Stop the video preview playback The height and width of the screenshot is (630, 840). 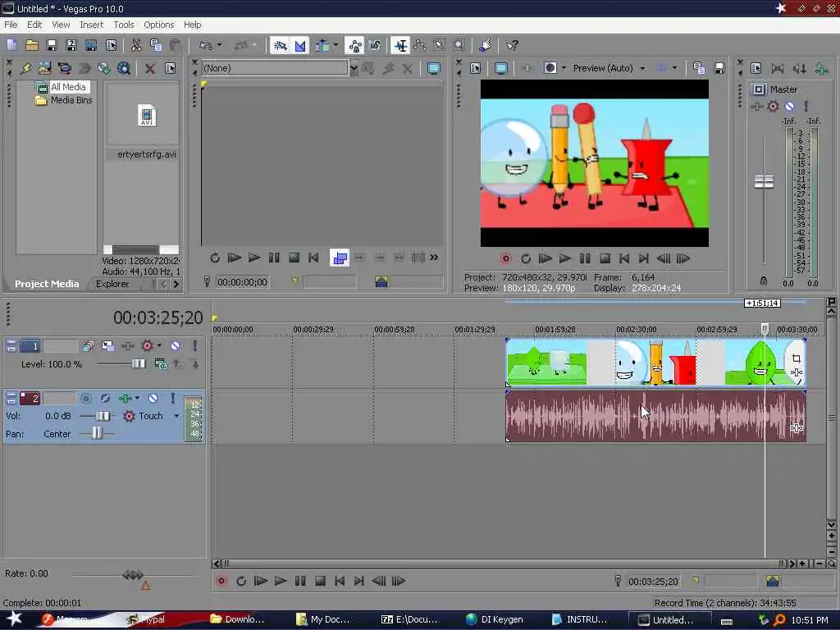pos(605,258)
